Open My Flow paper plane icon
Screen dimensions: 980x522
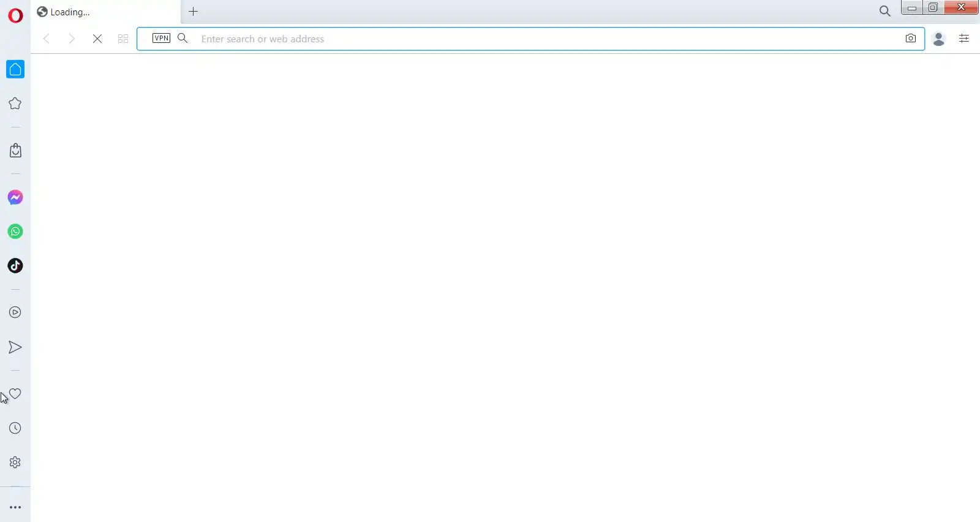pos(15,347)
